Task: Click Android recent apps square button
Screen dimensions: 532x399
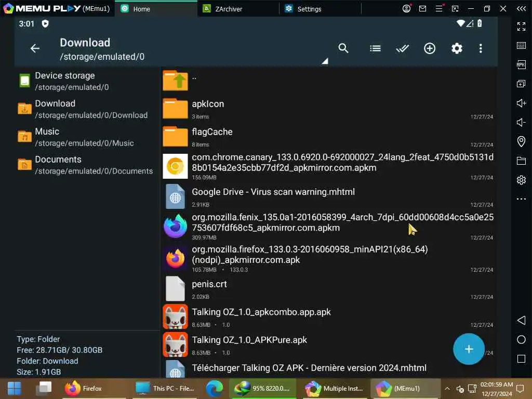Action: tap(521, 358)
